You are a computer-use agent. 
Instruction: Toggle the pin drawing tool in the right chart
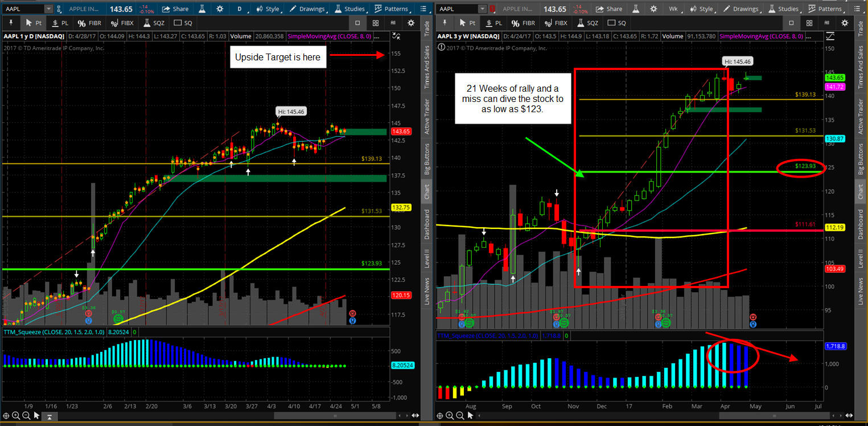click(x=444, y=23)
